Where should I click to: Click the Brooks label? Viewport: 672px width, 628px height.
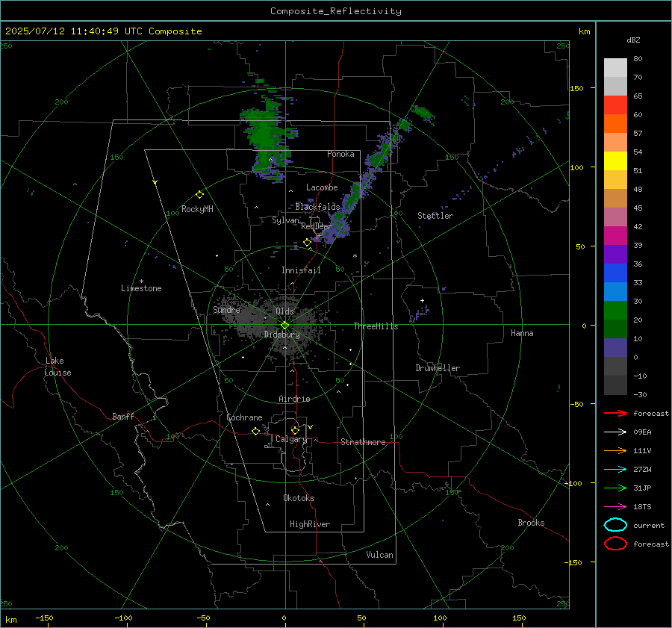pos(531,523)
